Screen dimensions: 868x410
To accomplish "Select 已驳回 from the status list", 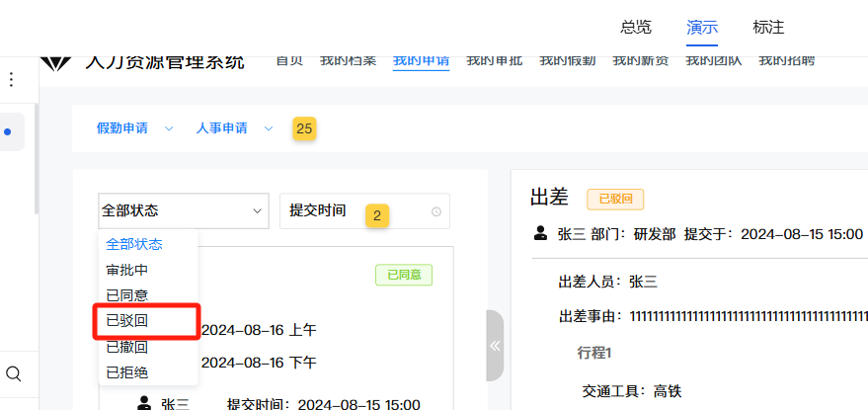I will coord(127,321).
